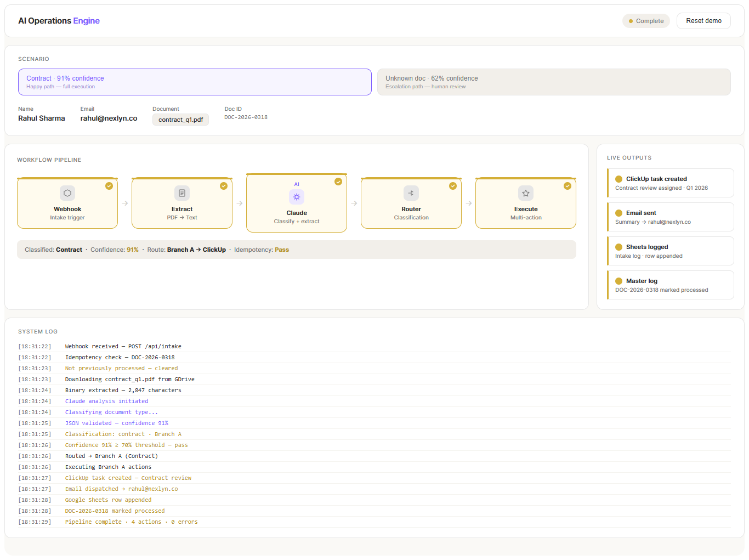Click 'Confidence: 91%' in the summary bar

point(115,250)
